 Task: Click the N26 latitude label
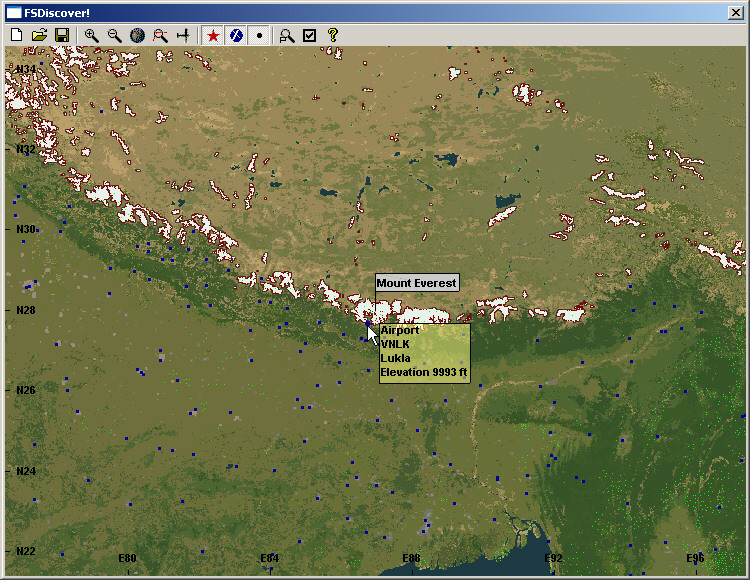coord(26,390)
